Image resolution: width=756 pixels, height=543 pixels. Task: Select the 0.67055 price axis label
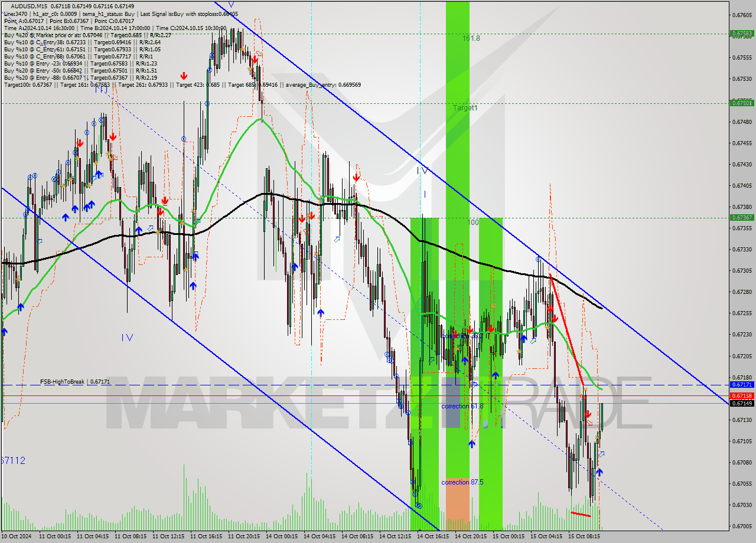(x=742, y=483)
